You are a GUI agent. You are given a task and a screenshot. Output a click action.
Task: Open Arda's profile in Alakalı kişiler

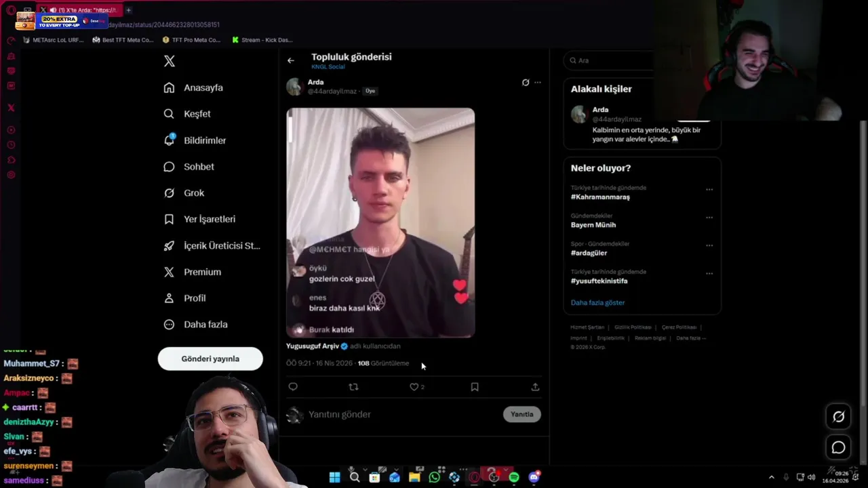642,124
